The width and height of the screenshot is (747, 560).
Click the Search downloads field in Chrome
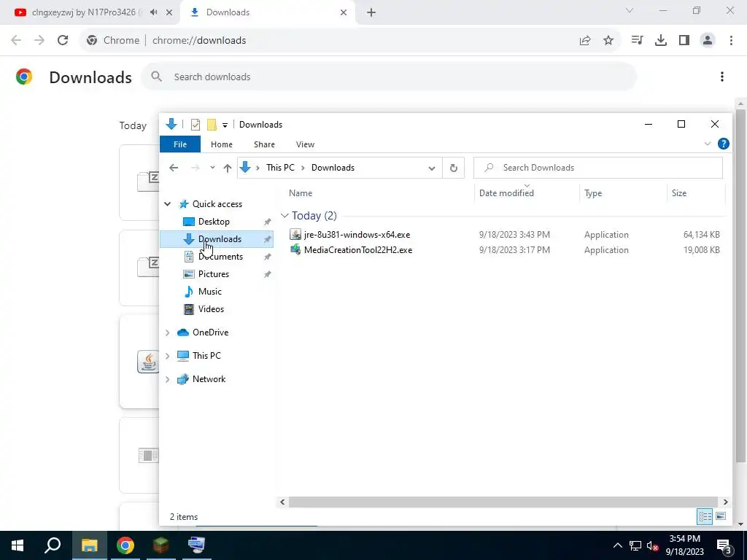(x=388, y=77)
